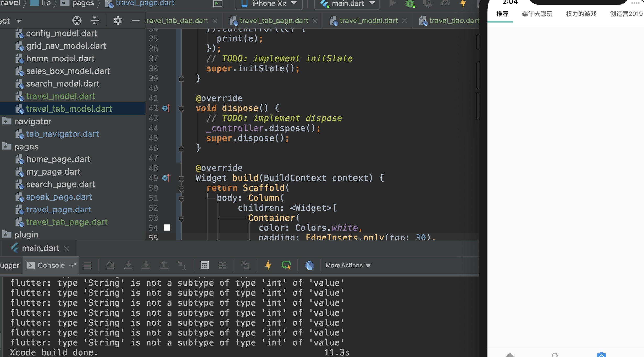Click the camera icon in simulator bottom bar
Image resolution: width=644 pixels, height=357 pixels.
[601, 355]
